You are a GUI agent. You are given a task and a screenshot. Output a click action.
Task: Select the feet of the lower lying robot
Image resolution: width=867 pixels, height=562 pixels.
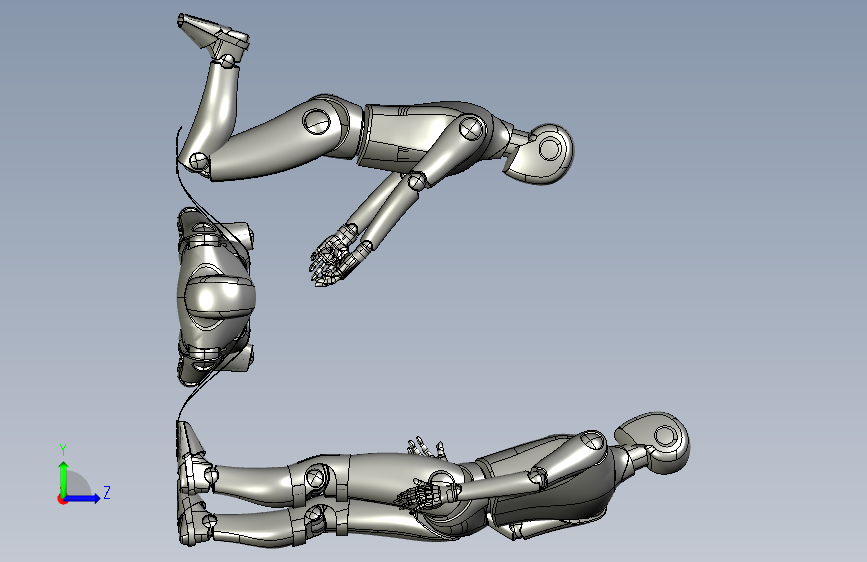(191, 483)
